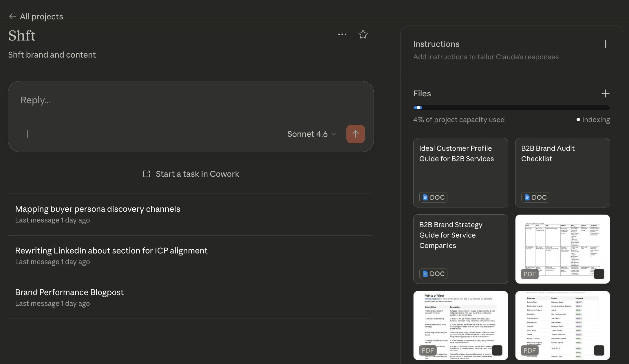Open Ideal Customer Profile Guide file
The height and width of the screenshot is (364, 629).
point(460,172)
